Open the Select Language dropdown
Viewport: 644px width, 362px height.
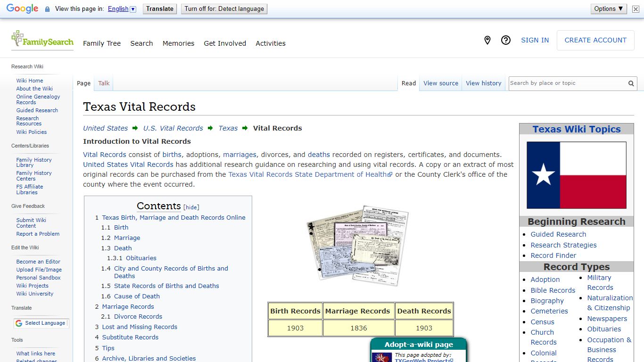[x=41, y=323]
